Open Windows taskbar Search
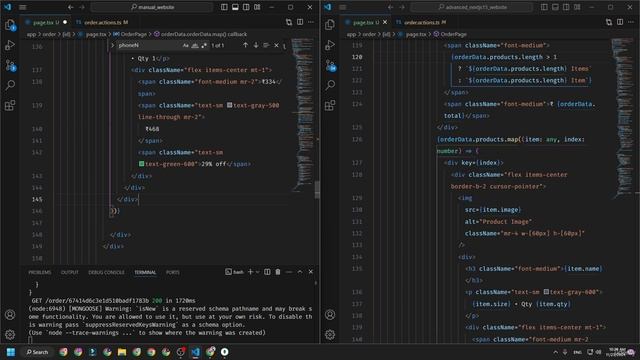The image size is (640, 360). [38, 352]
